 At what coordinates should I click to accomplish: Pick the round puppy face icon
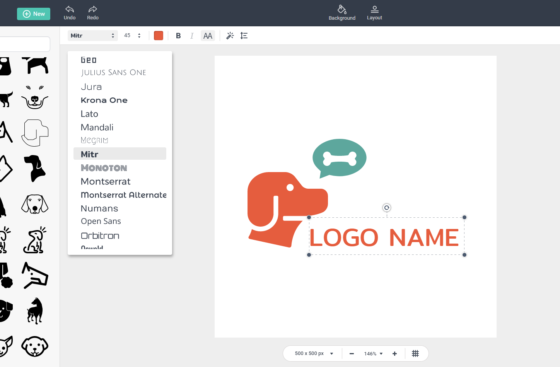point(35,346)
